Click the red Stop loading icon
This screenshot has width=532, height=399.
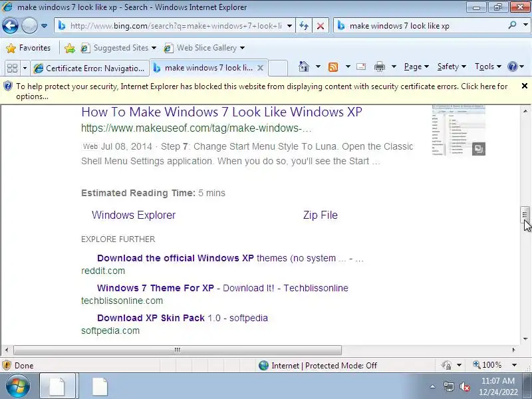point(320,26)
